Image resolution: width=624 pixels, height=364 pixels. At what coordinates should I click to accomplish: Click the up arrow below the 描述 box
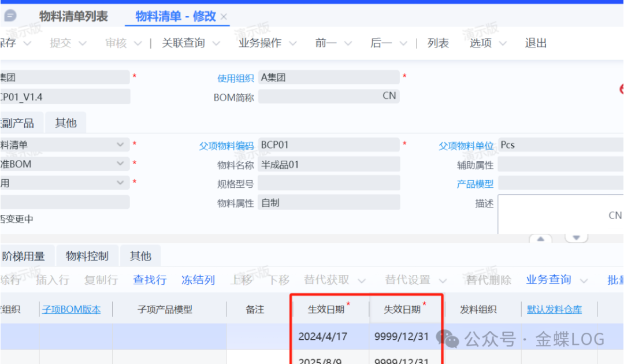[540, 238]
